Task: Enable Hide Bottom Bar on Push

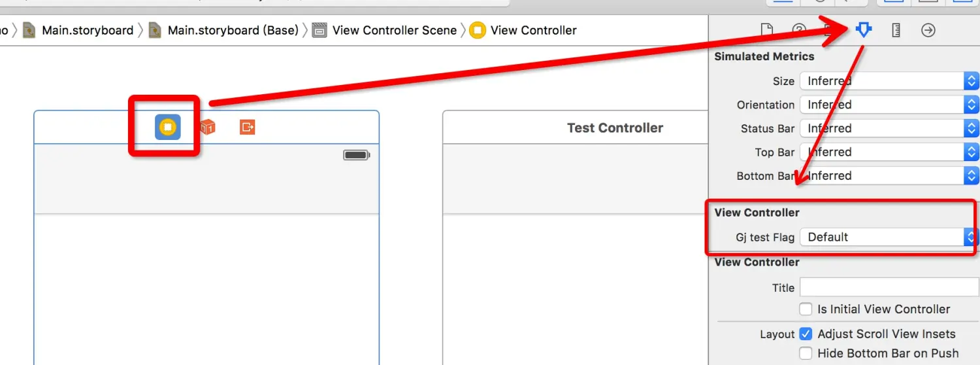Action: (806, 353)
